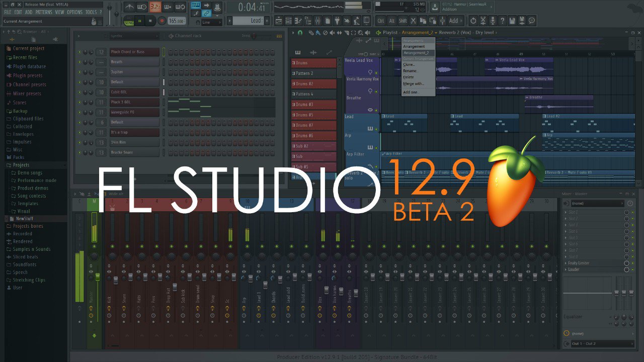The height and width of the screenshot is (362, 644).
Task: Select the playlist pencil draw tool
Action: (x=311, y=33)
